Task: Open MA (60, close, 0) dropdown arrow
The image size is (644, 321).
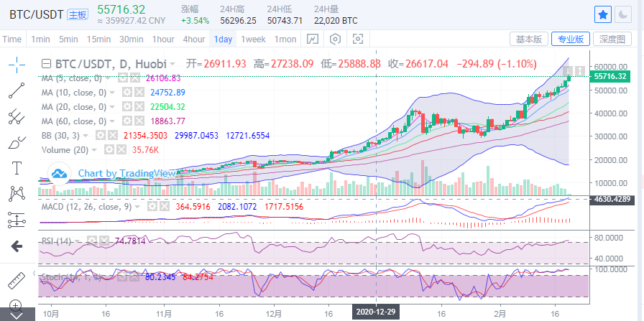Action: tap(112, 121)
